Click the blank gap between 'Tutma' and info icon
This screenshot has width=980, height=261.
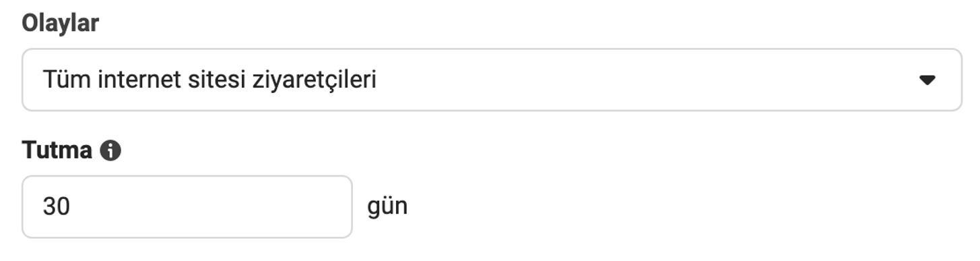[96, 150]
